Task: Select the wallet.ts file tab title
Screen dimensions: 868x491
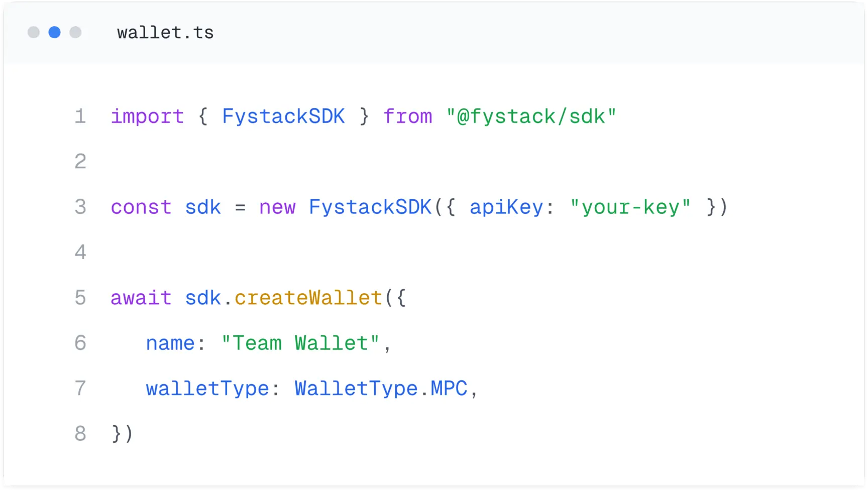Action: [165, 33]
